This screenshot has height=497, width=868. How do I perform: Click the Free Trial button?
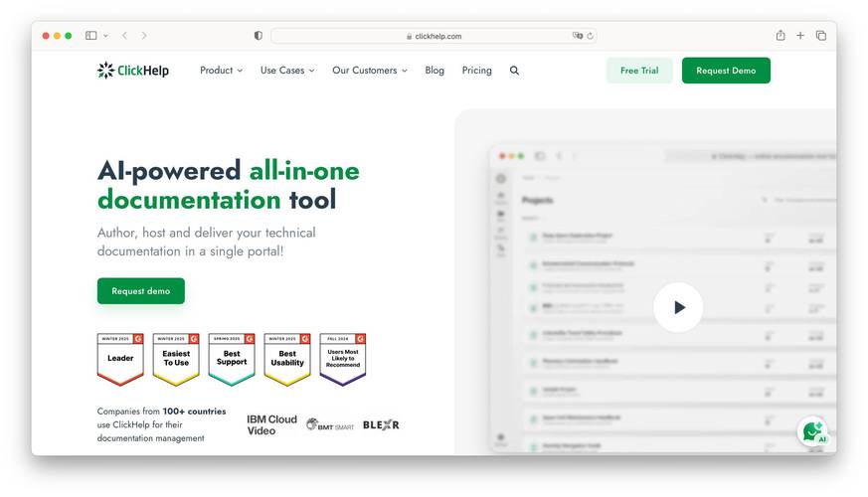[639, 71]
